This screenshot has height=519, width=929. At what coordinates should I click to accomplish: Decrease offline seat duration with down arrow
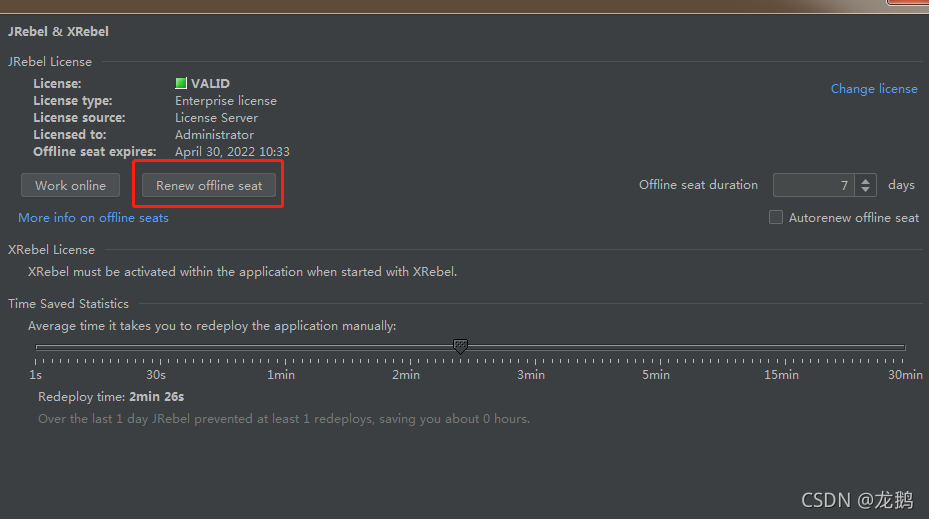[866, 190]
